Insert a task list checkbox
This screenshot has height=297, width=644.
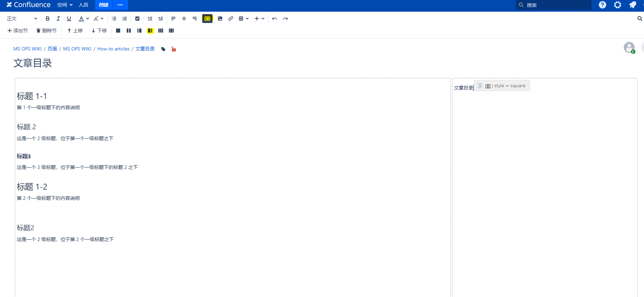[x=137, y=19]
